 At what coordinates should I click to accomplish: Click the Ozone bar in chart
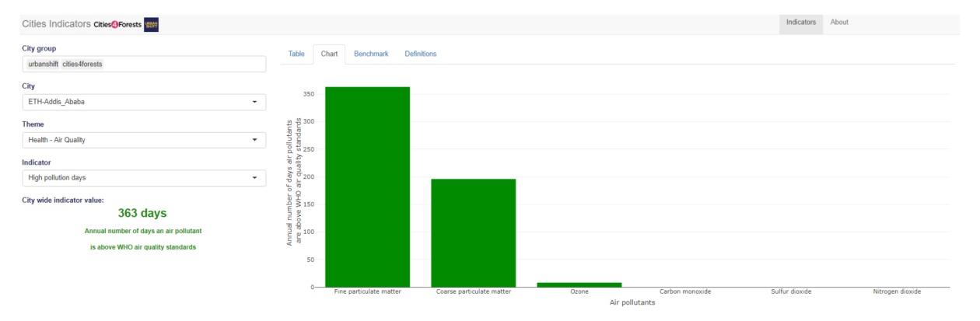[579, 284]
